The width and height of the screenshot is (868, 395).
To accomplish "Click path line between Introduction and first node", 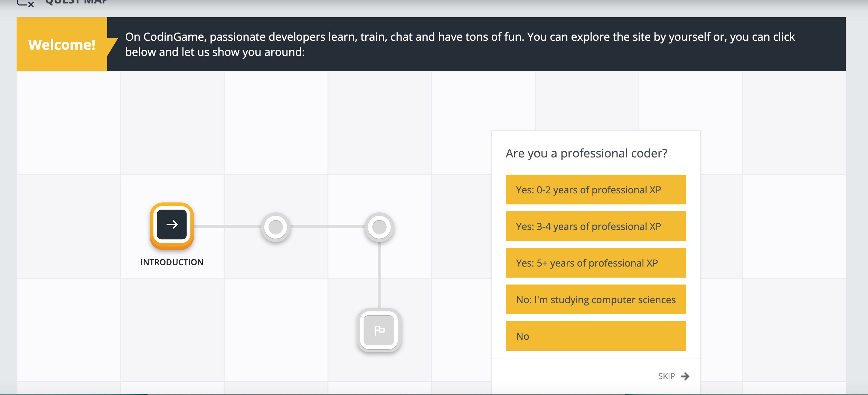I will 227,227.
